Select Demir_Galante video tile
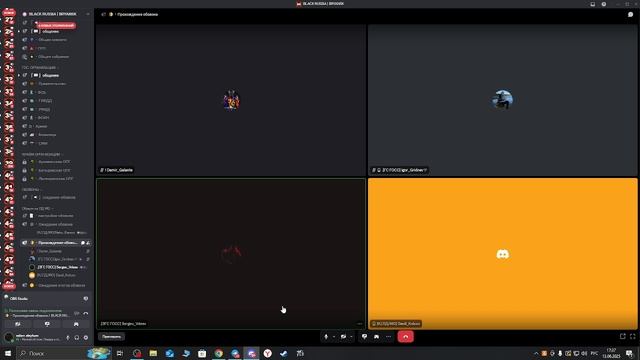 click(x=231, y=100)
